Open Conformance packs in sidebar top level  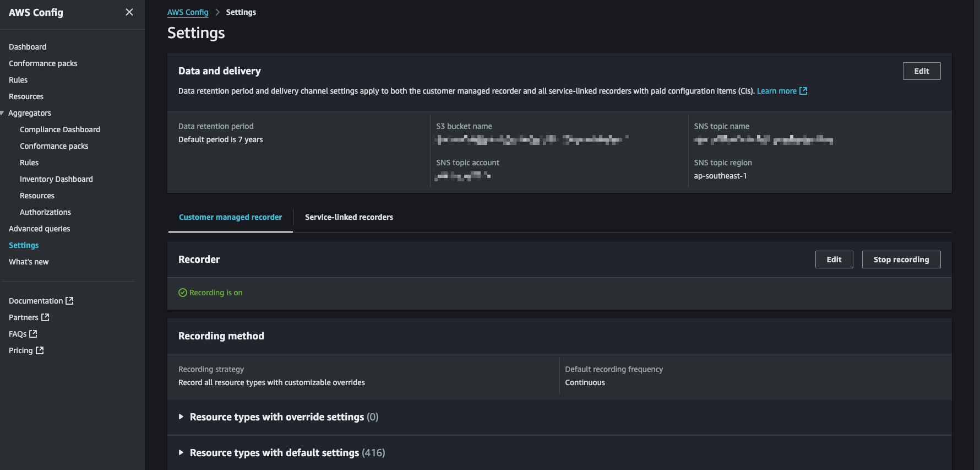click(43, 63)
